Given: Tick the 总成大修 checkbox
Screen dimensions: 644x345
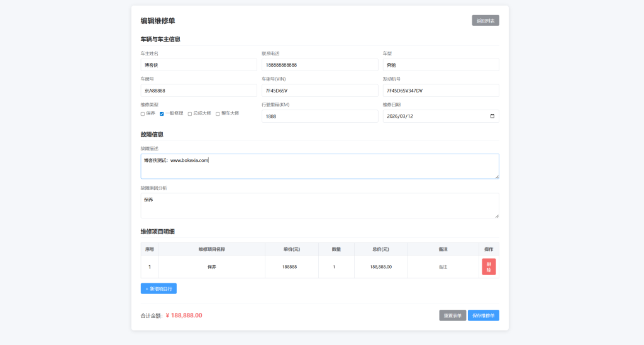Looking at the screenshot, I should pyautogui.click(x=190, y=114).
